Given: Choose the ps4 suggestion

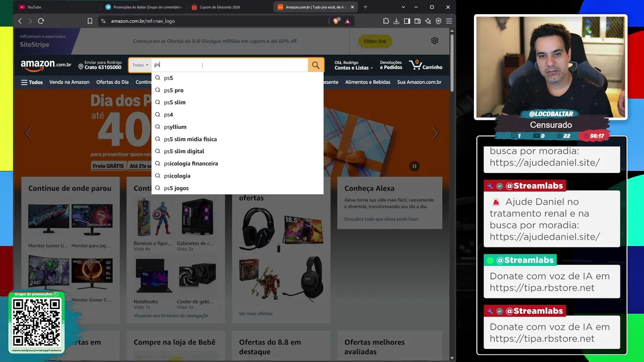Looking at the screenshot, I should pos(237,115).
